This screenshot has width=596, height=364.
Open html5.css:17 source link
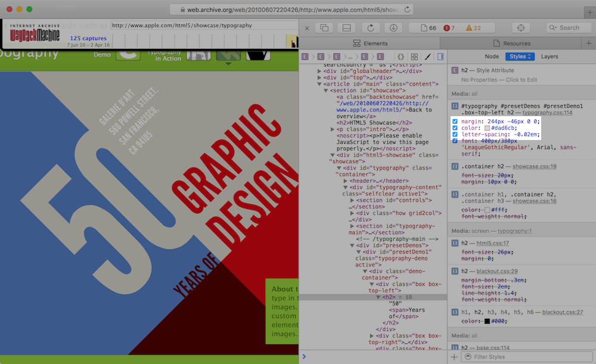click(492, 243)
